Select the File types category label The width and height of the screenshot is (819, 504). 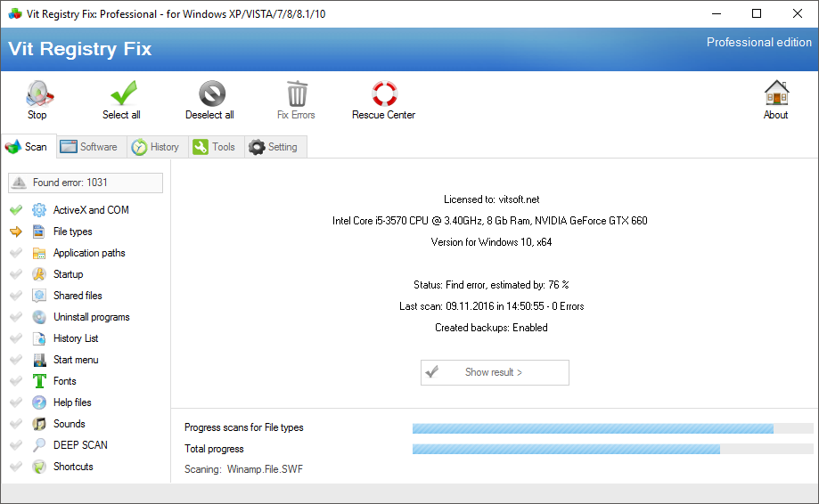(x=72, y=232)
